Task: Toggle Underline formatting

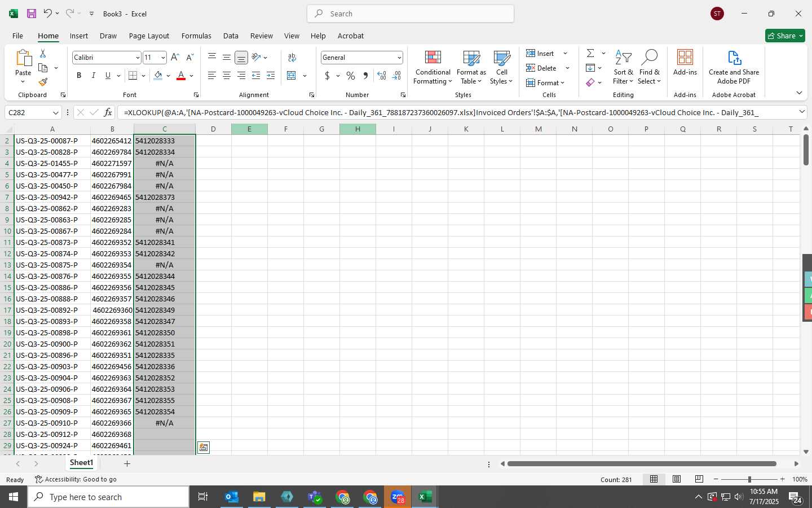Action: point(108,76)
